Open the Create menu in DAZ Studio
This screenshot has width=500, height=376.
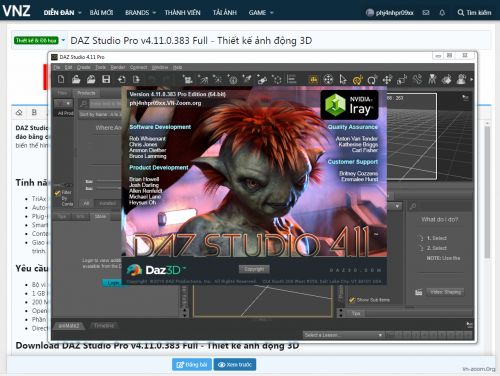[83, 67]
